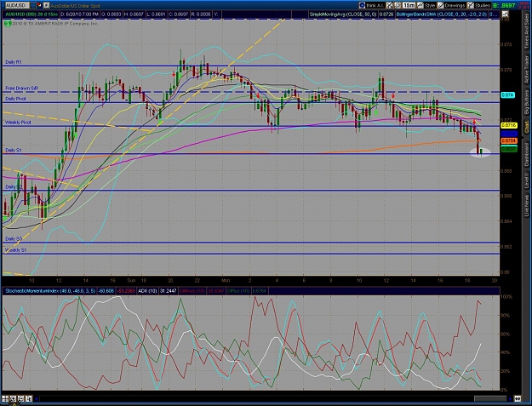Click the Daily S3 level label
532x406 pixels.
[14, 239]
